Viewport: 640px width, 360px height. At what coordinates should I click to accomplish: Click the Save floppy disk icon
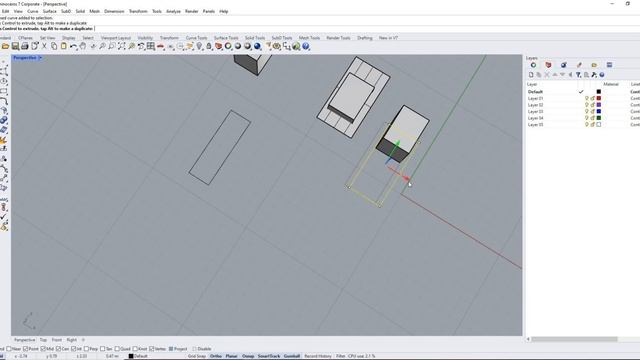(15, 47)
